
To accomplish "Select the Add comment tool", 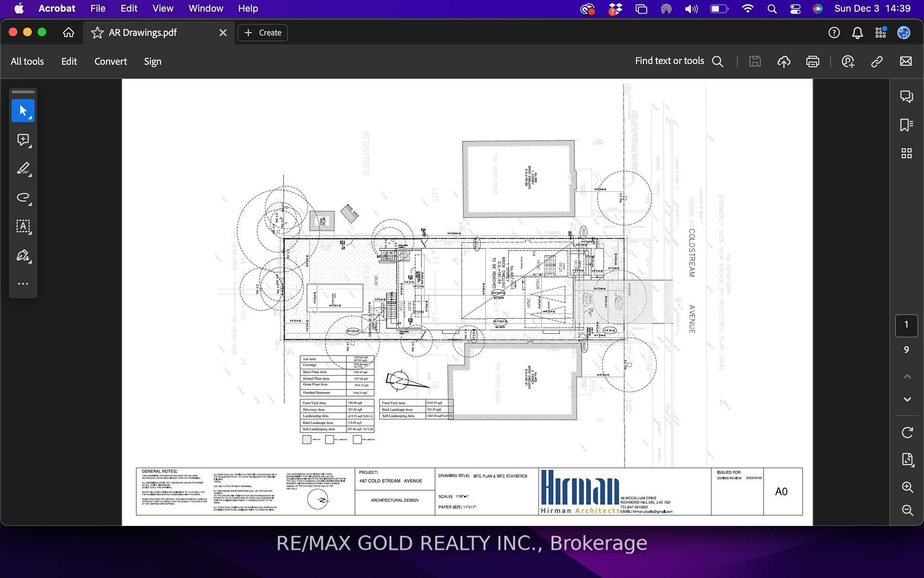I will pyautogui.click(x=23, y=140).
